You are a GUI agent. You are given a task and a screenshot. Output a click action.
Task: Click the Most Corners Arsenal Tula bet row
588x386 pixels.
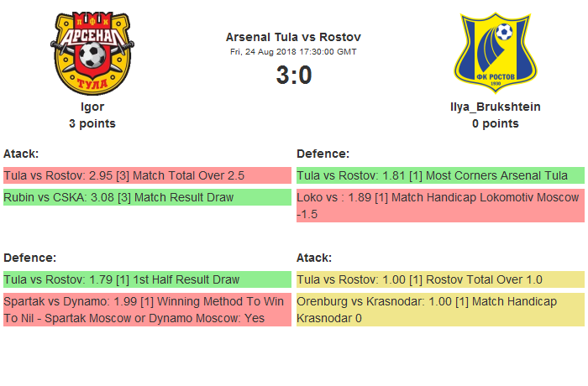tap(439, 175)
